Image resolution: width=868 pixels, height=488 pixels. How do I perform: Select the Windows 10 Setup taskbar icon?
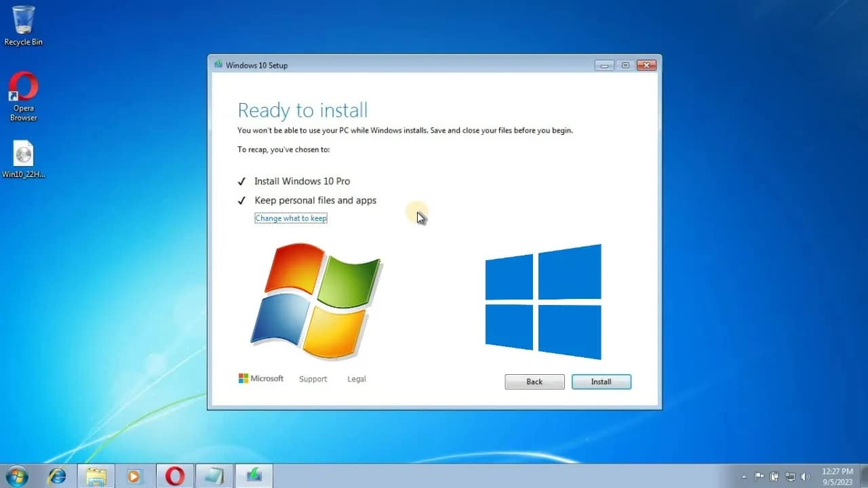253,476
